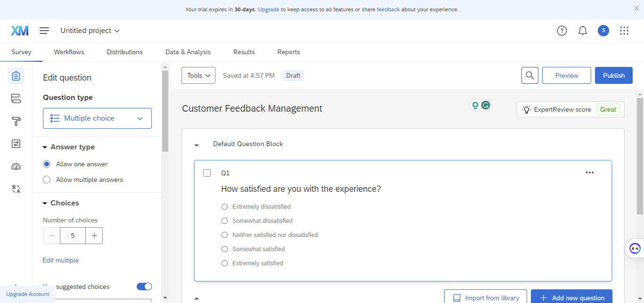Image resolution: width=644 pixels, height=303 pixels.
Task: Select the Q1 question checkbox
Action: (x=207, y=172)
